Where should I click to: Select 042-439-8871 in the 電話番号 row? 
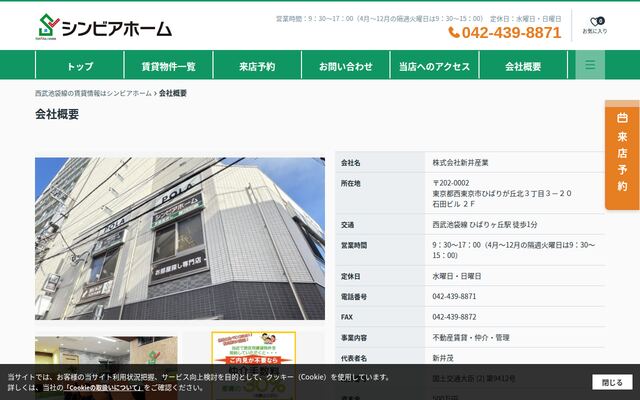(x=454, y=296)
